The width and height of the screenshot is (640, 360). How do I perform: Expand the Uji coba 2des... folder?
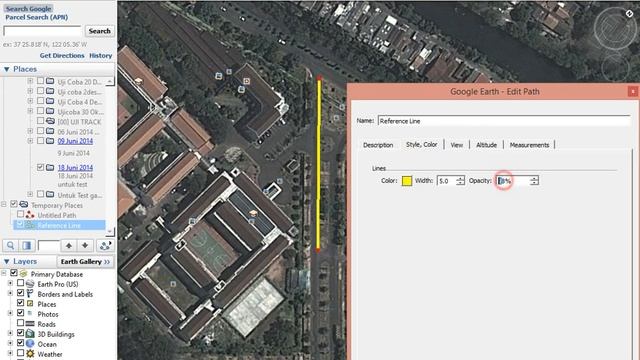pos(30,91)
